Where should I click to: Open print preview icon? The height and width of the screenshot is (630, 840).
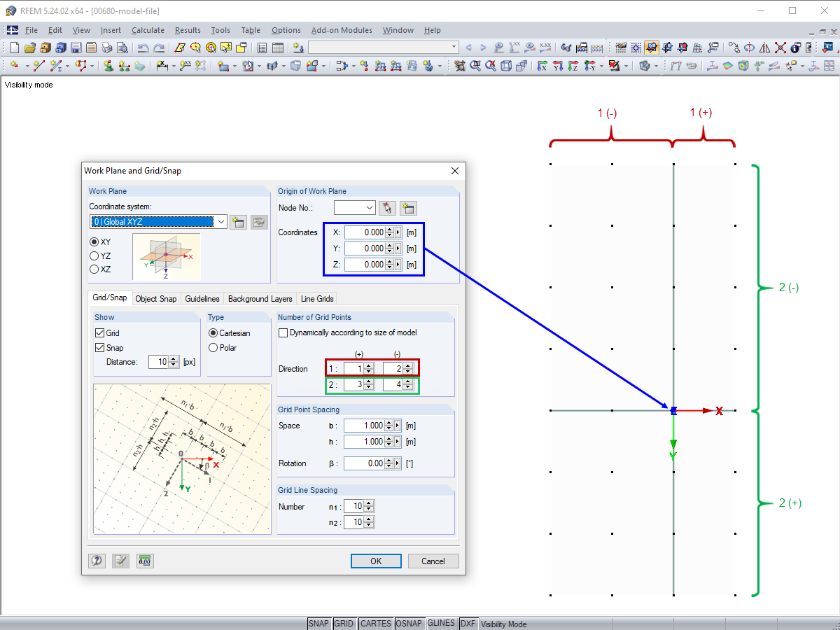[x=122, y=48]
